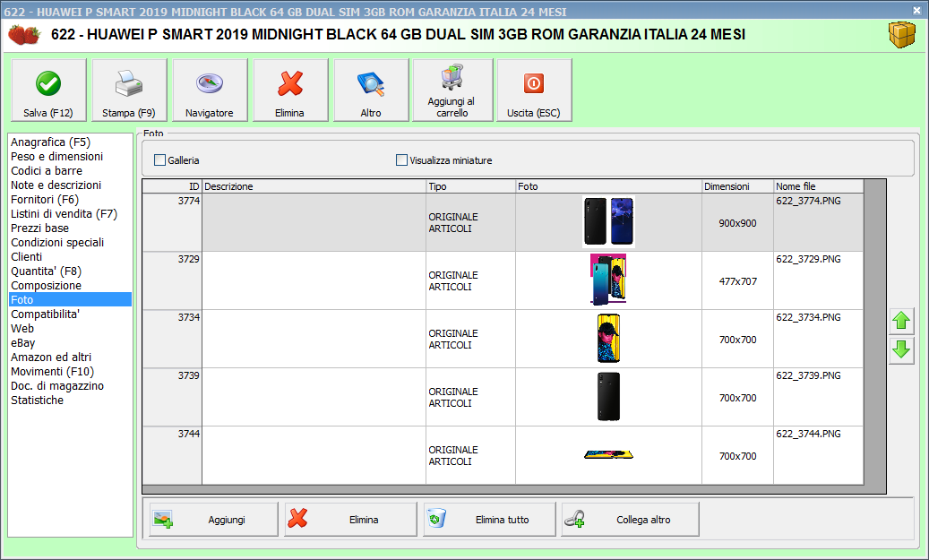
Task: Click file name 622_3729.PNG
Action: [x=808, y=259]
